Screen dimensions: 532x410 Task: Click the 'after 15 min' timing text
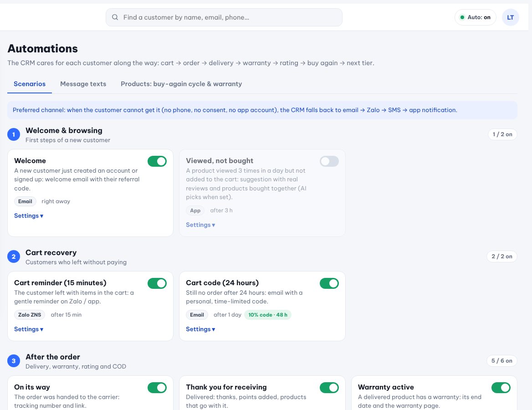click(x=66, y=315)
